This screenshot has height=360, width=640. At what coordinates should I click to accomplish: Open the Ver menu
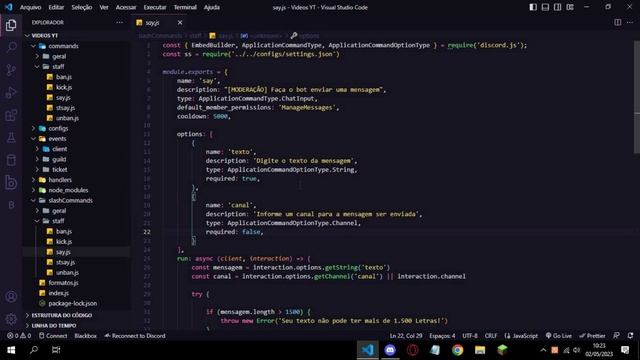pos(104,7)
